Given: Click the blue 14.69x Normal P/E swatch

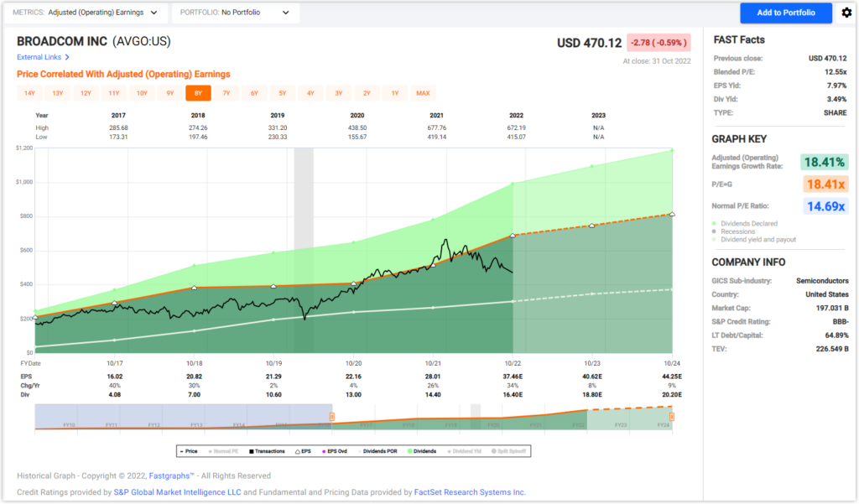Looking at the screenshot, I should point(825,206).
